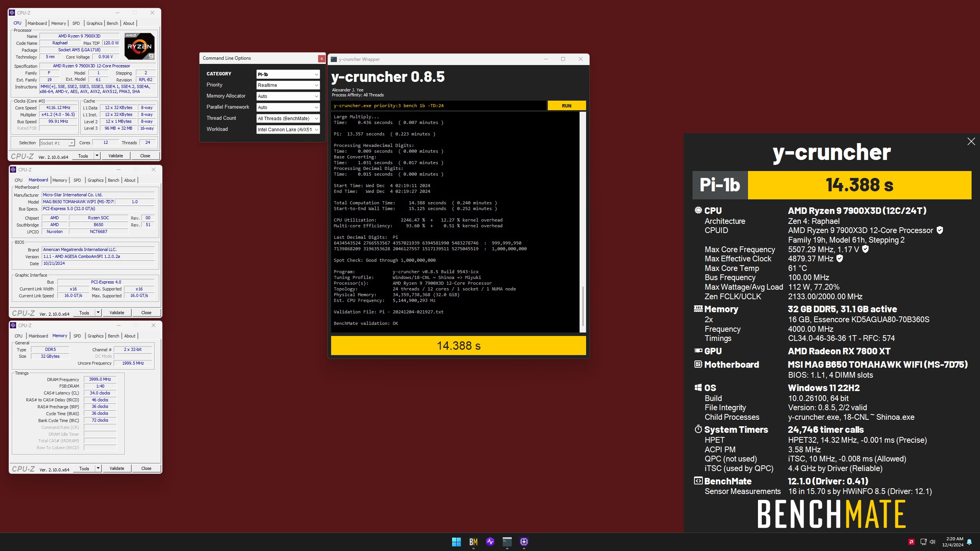Open SPD tab in top CPU-Z window
Image resolution: width=980 pixels, height=551 pixels.
tap(76, 23)
